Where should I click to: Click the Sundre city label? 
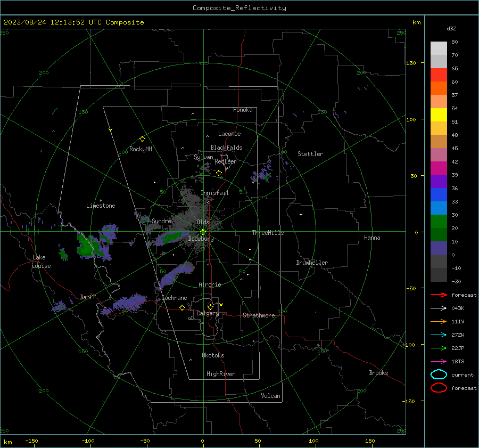point(161,221)
